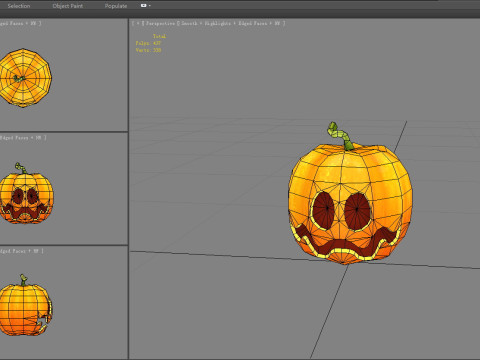Click the Polys count statistic
Viewport: 480px width, 360px height.
coord(148,43)
